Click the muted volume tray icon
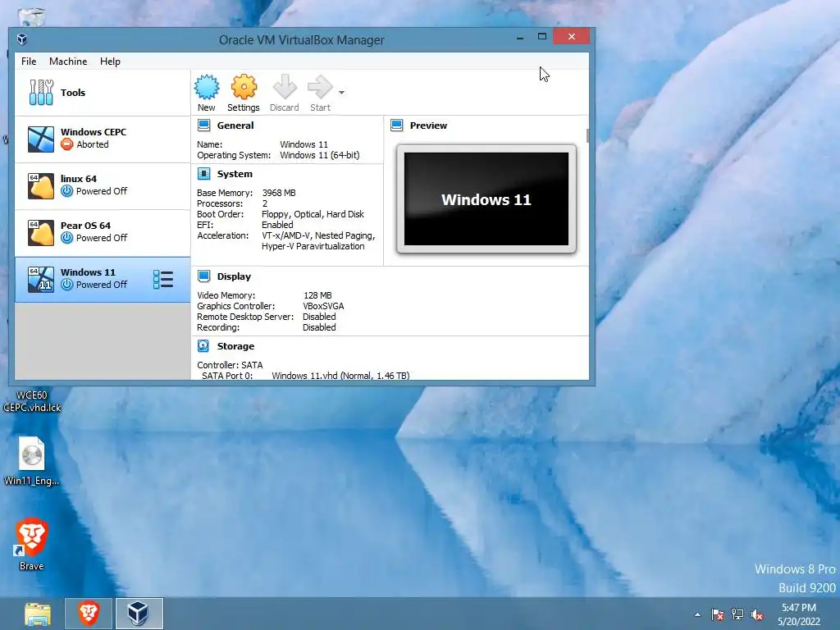The image size is (840, 630). 757,614
